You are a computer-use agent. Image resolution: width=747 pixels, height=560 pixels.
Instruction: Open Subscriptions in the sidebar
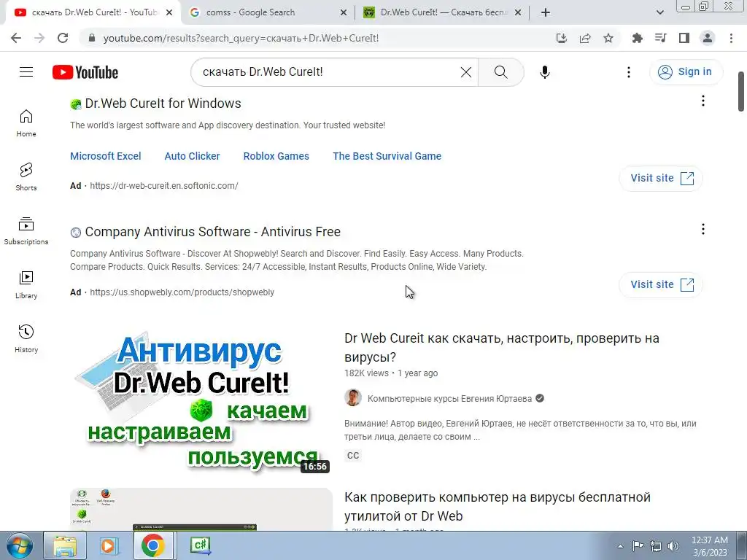pyautogui.click(x=26, y=231)
